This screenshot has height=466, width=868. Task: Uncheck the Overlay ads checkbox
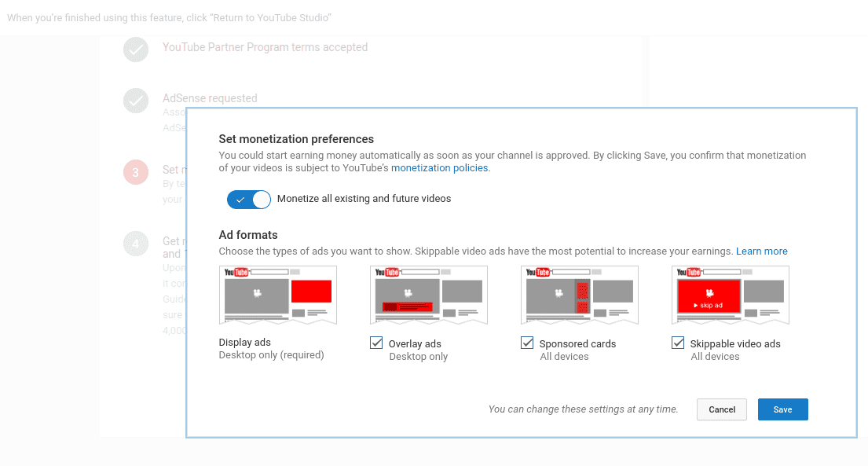pos(376,343)
